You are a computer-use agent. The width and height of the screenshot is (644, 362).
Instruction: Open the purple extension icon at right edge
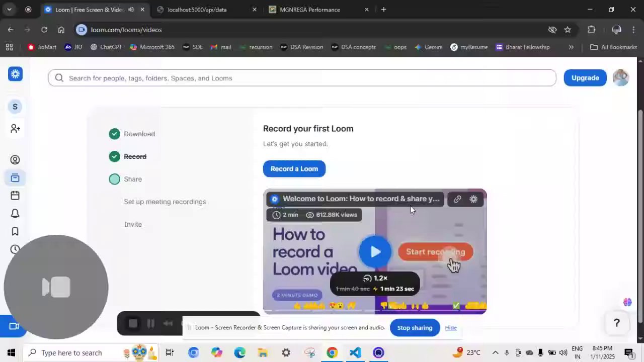pyautogui.click(x=627, y=302)
